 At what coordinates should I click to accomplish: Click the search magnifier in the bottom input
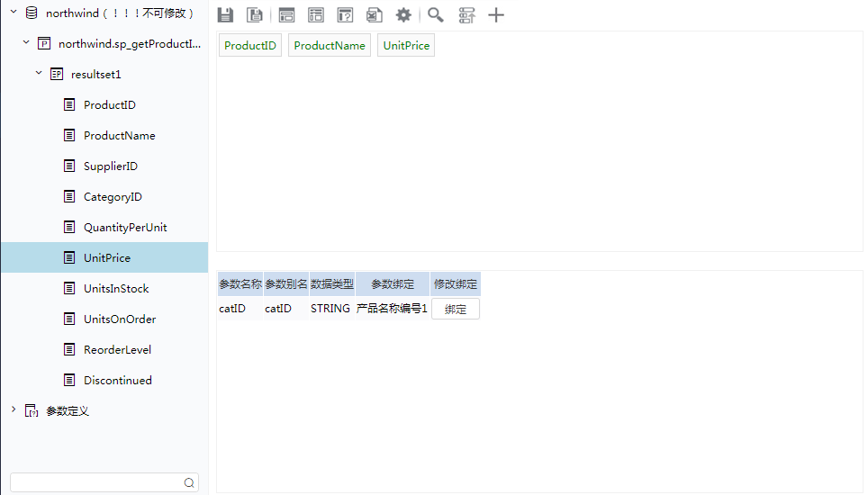coord(189,482)
